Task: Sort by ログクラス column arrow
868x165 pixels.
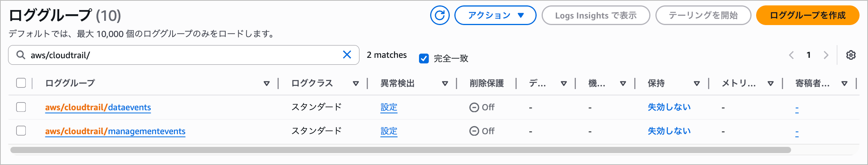Action: click(356, 83)
